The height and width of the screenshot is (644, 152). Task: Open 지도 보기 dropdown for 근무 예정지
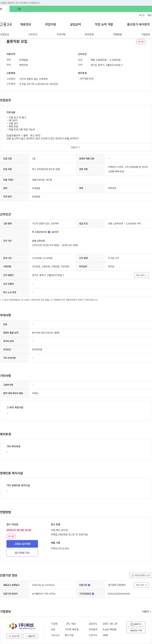point(141,275)
